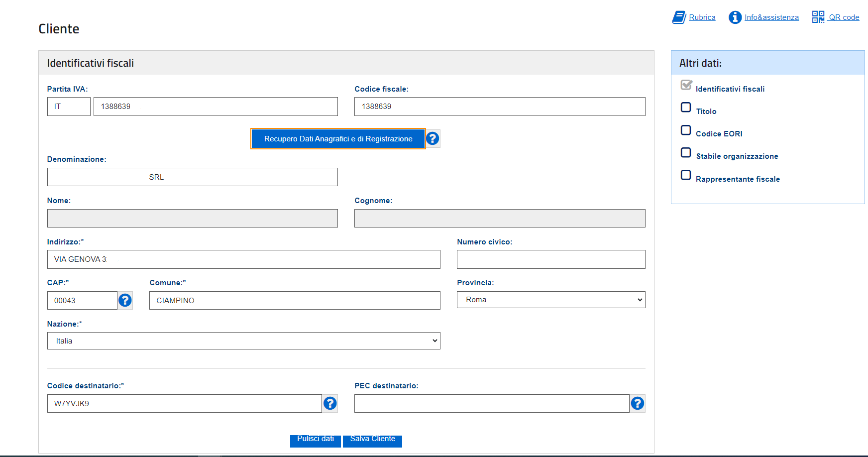Screen dimensions: 868x457
Task: Expand the Provincia dropdown showing Roma
Action: point(550,300)
